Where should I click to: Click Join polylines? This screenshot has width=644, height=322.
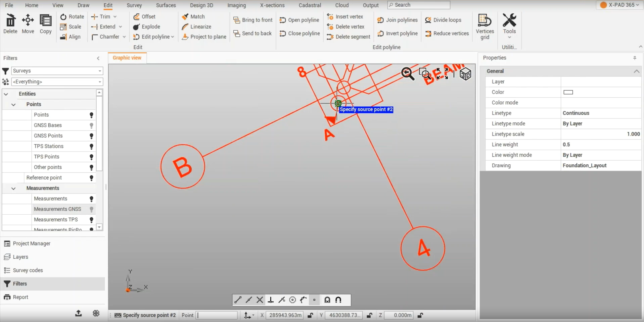point(397,20)
